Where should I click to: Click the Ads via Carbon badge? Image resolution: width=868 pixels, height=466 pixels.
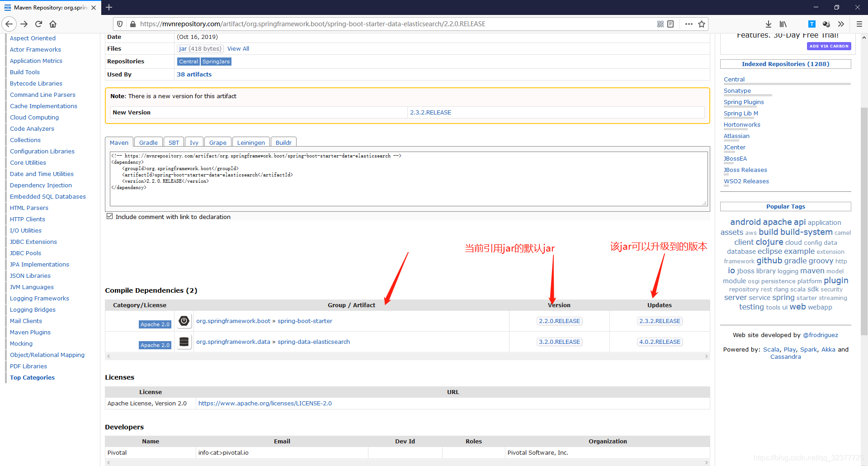829,46
